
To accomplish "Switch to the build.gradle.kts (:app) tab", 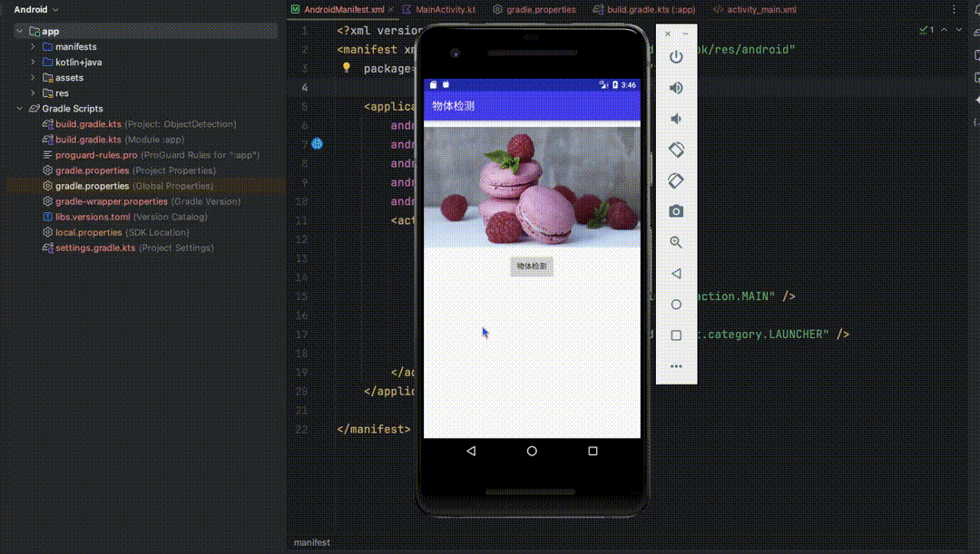I will tap(644, 9).
